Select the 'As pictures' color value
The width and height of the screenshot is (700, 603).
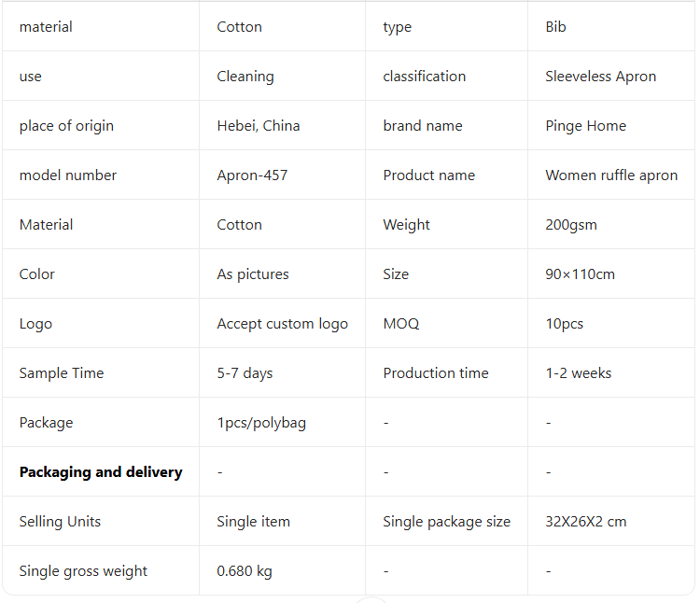pos(253,274)
